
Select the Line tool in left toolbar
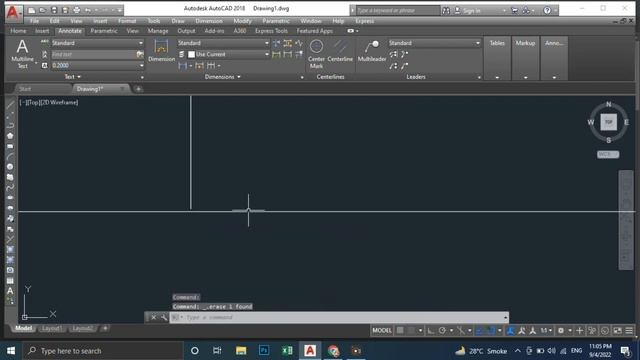pyautogui.click(x=10, y=105)
